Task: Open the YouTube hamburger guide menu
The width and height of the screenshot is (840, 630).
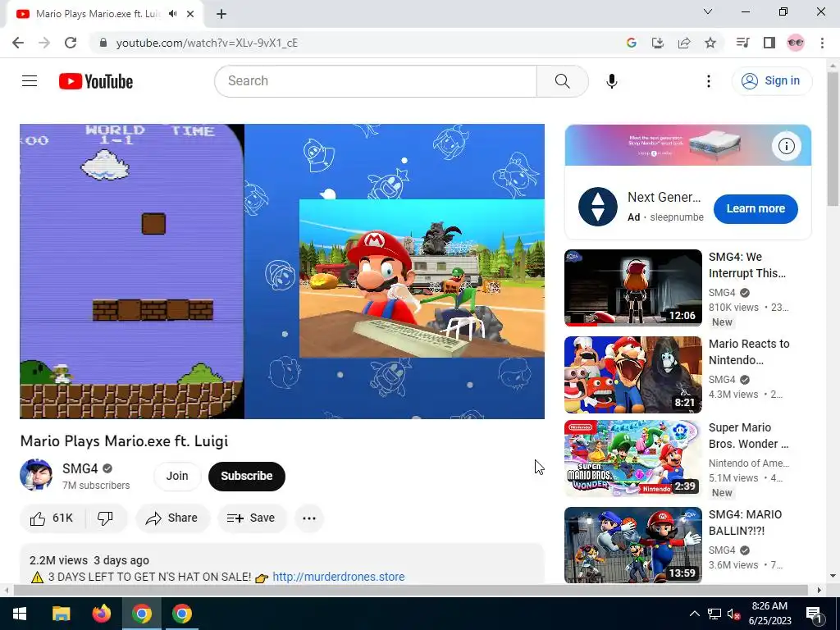Action: click(x=30, y=81)
